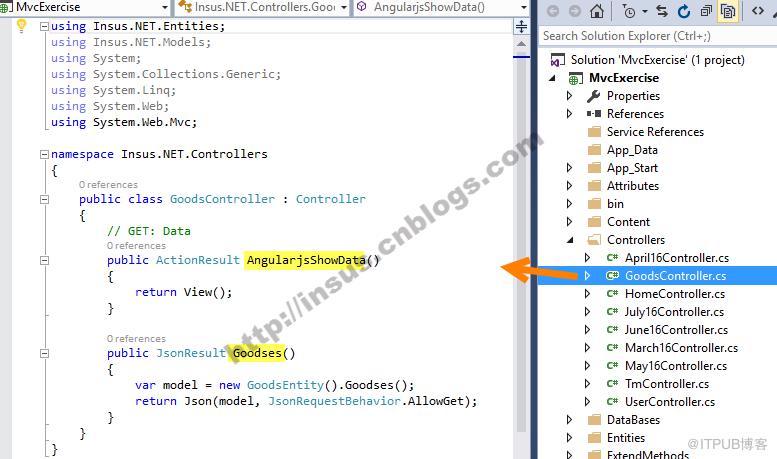Screen dimensions: 777x459
Task: Open the MvcExercise project dropdown in navigation bar
Action: click(165, 7)
